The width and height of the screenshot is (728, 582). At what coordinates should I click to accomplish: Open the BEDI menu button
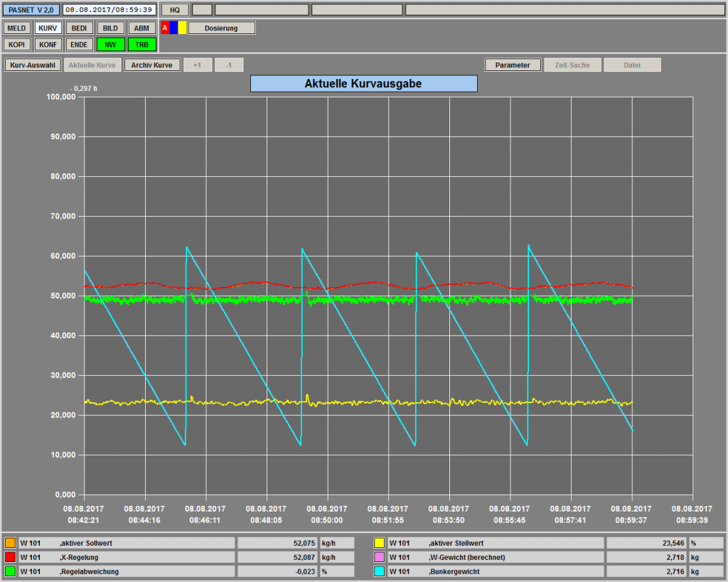click(79, 28)
